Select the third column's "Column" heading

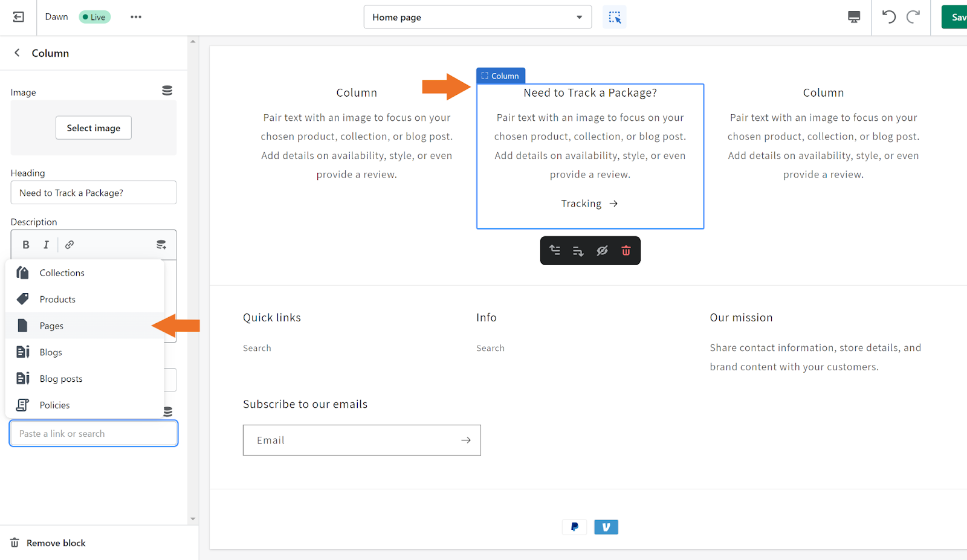pos(823,93)
